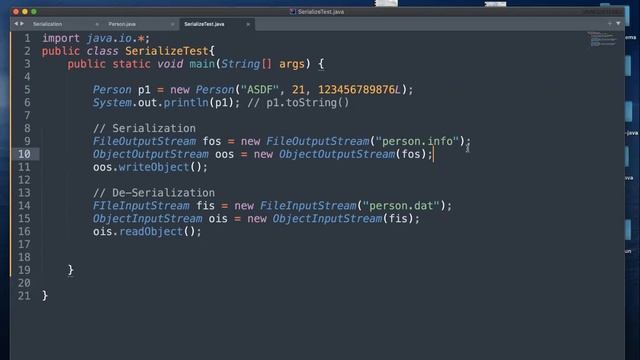Click the back navigation arrow left of tabs
The width and height of the screenshot is (640, 360).
(x=16, y=24)
